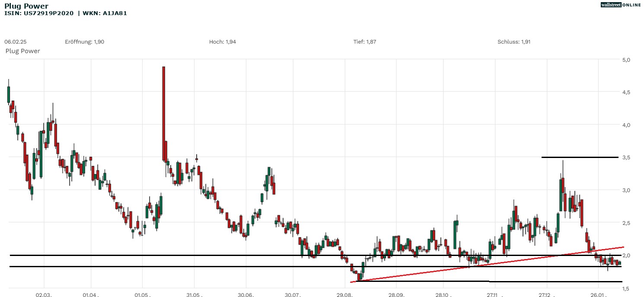The image size is (644, 297).
Task: Click the 26.01. date axis label
Action: 598,294
